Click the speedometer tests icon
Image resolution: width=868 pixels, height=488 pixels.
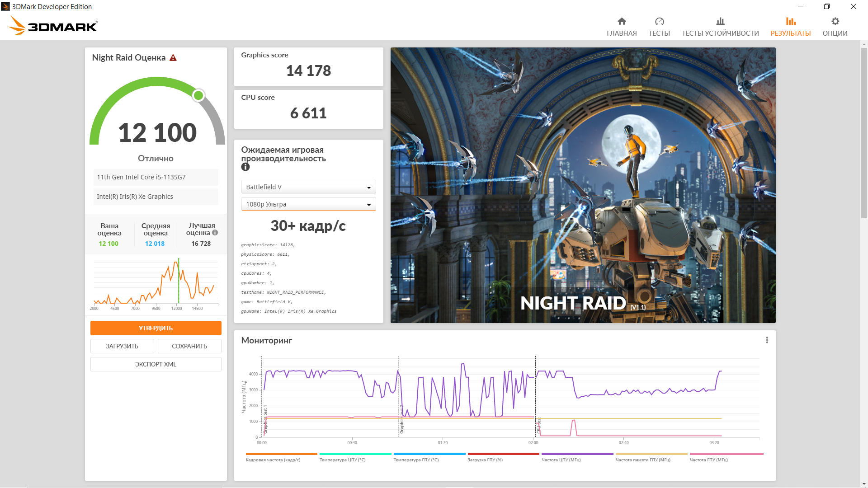[x=659, y=21]
